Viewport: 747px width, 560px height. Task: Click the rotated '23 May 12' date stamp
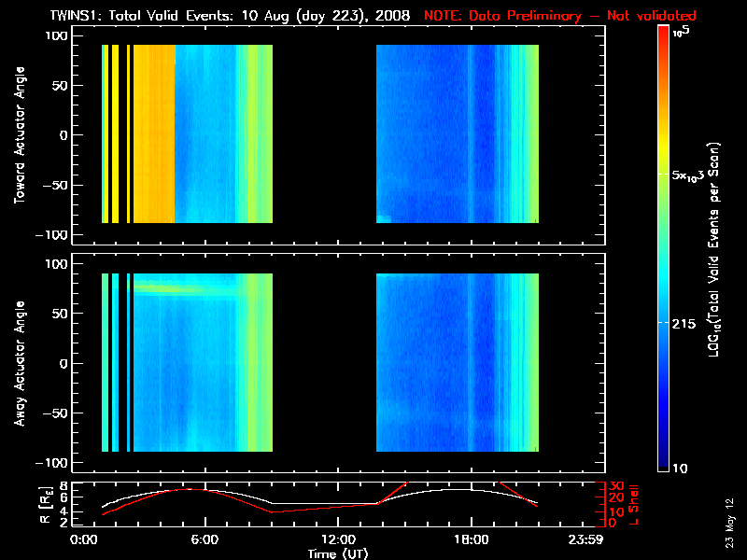(x=729, y=523)
